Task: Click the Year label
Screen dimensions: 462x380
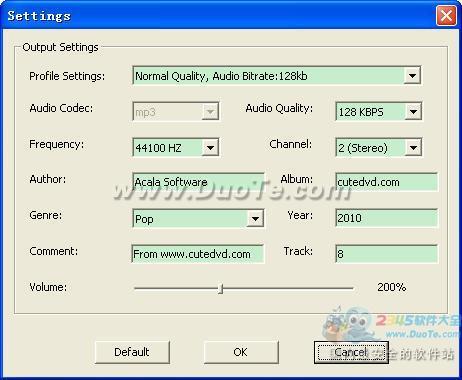Action: coord(300,215)
